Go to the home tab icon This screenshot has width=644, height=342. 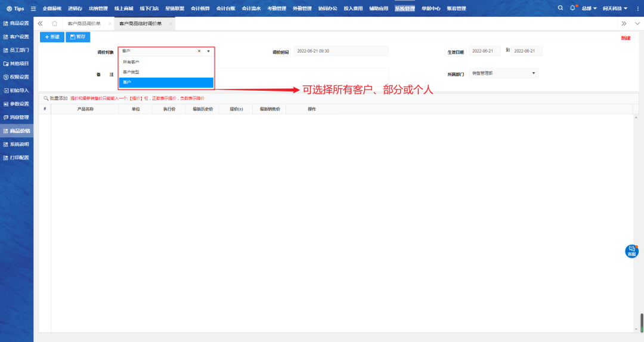54,23
